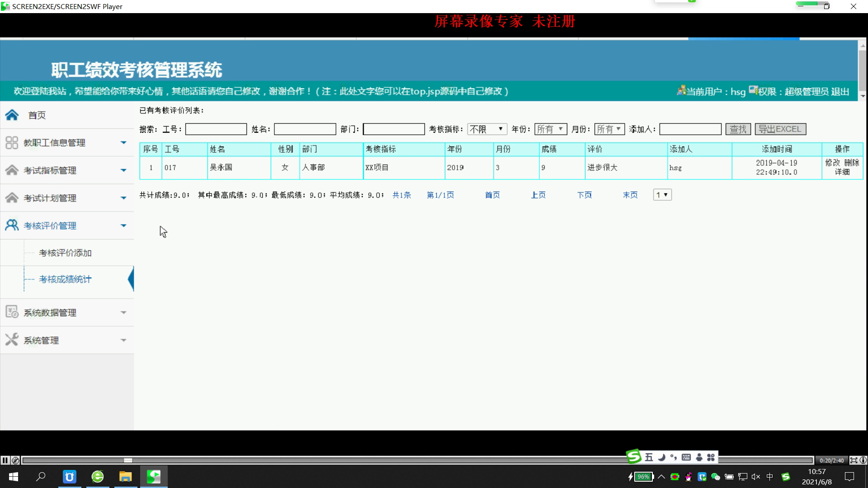This screenshot has width=868, height=488.
Task: Open the 月份 dropdown
Action: (x=609, y=129)
